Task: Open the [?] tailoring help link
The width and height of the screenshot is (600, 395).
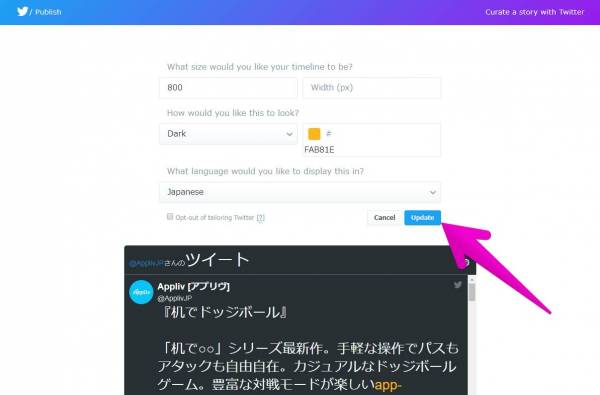Action: [261, 218]
